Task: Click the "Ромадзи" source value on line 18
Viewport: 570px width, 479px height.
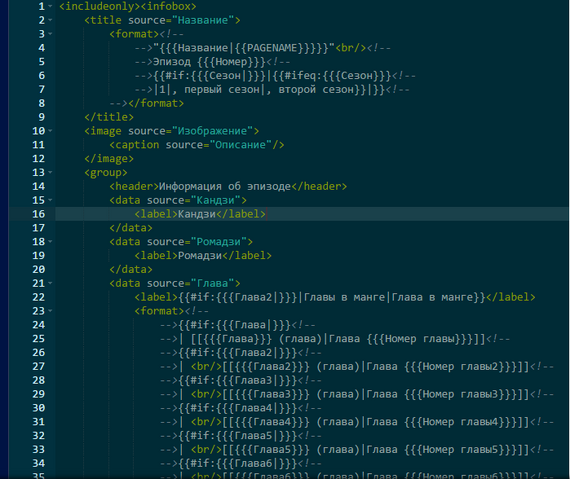Action: point(218,242)
